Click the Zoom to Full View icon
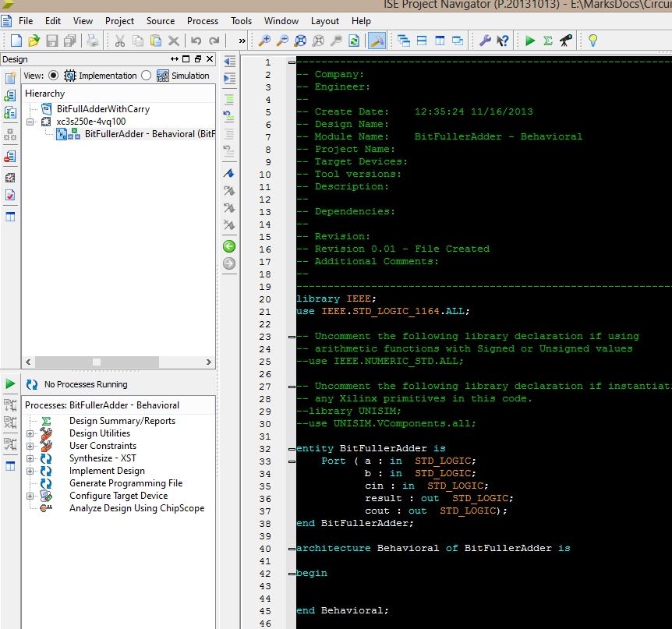This screenshot has width=672, height=629. click(x=300, y=41)
